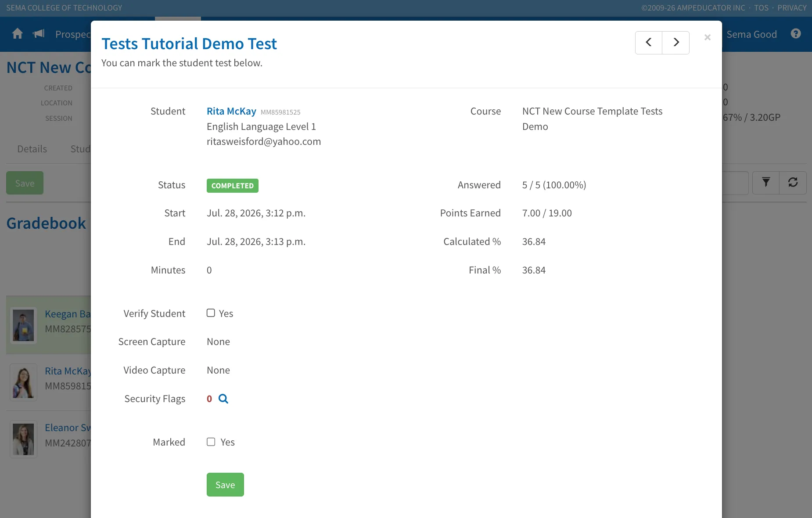Open the Prospects menu item
The height and width of the screenshot is (518, 812).
click(73, 34)
